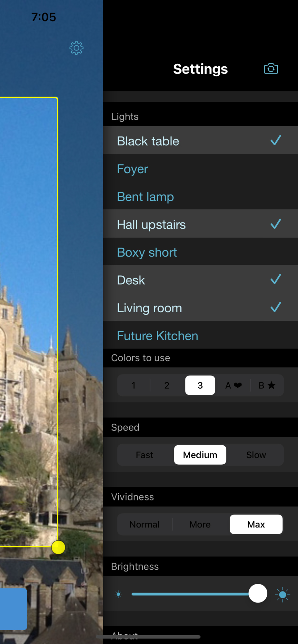298x644 pixels.
Task: Select the A heart color preset
Action: tap(233, 385)
